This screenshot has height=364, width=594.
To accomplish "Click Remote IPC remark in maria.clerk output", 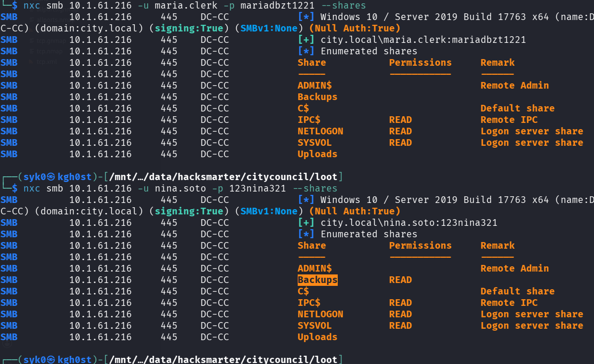I will click(x=509, y=120).
